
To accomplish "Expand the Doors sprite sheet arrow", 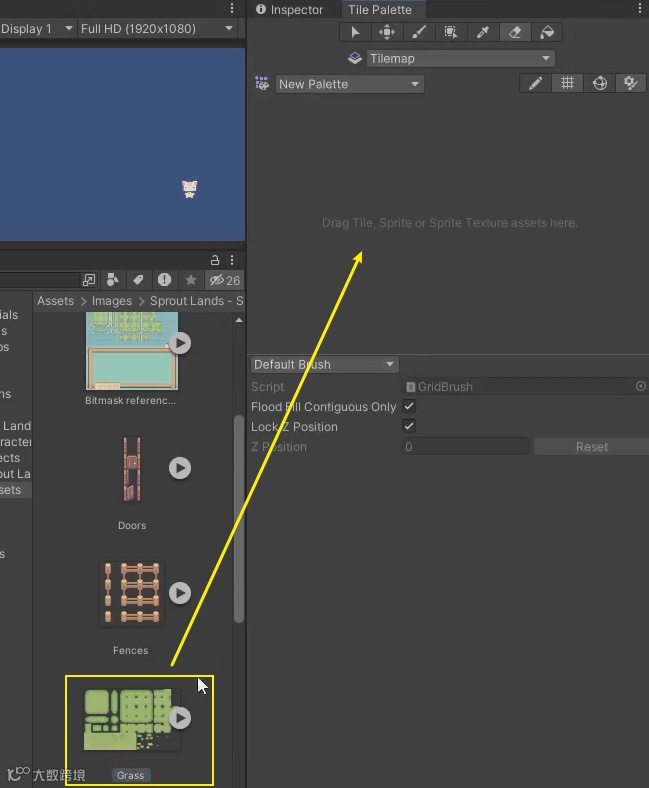I will click(x=180, y=468).
